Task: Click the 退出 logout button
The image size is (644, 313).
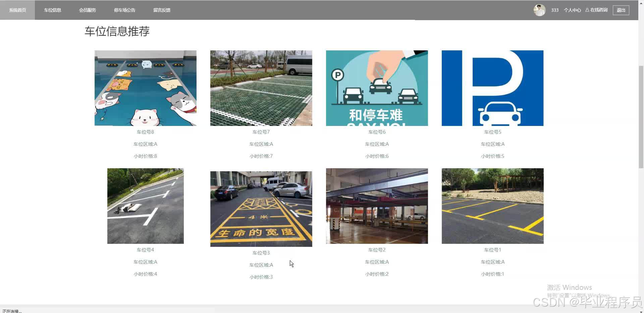Action: tap(621, 10)
